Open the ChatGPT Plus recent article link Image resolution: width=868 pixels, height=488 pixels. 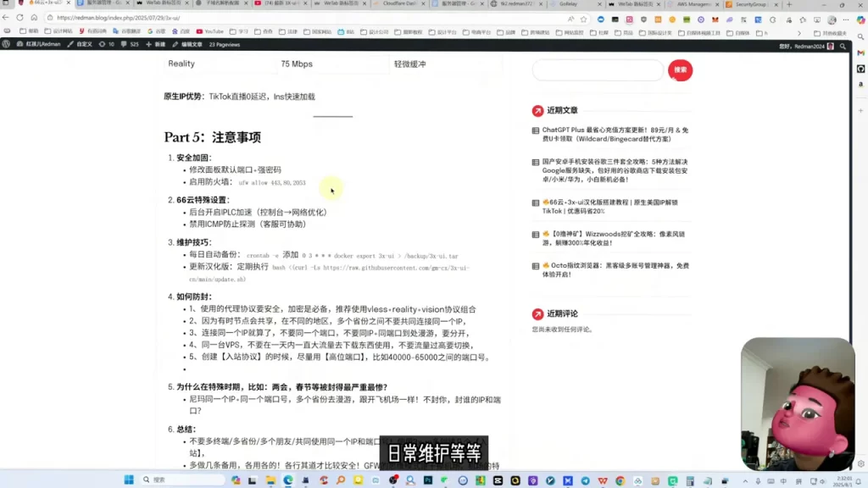pos(615,135)
